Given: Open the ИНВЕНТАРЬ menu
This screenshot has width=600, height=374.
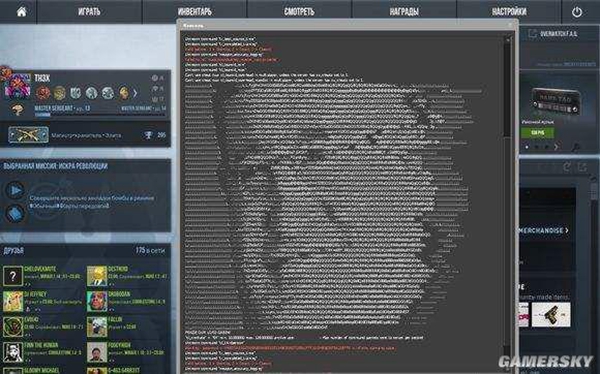Looking at the screenshot, I should coord(194,12).
